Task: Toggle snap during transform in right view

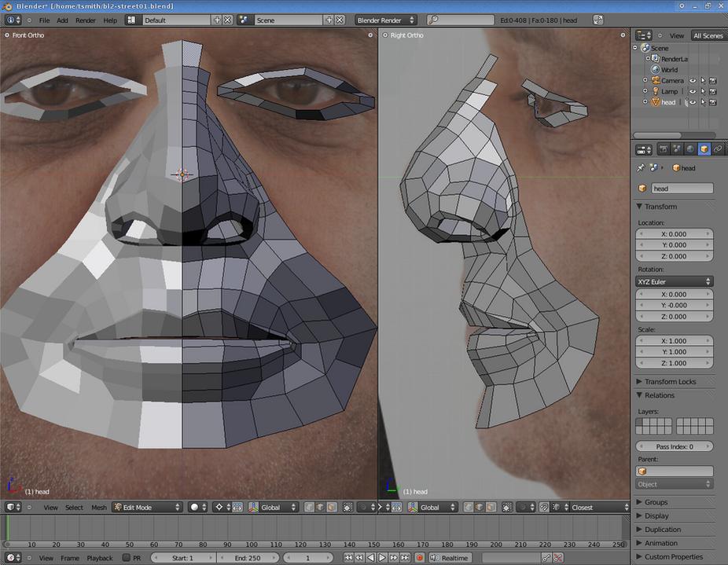Action: tap(544, 507)
